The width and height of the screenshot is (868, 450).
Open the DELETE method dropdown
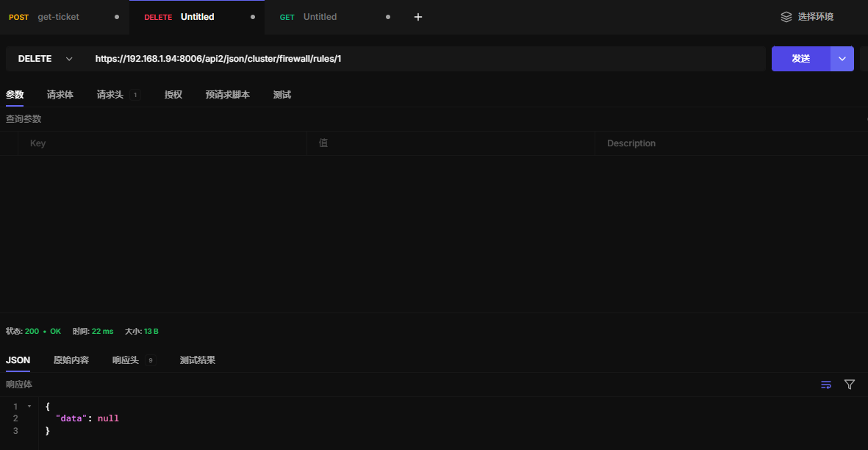click(46, 59)
